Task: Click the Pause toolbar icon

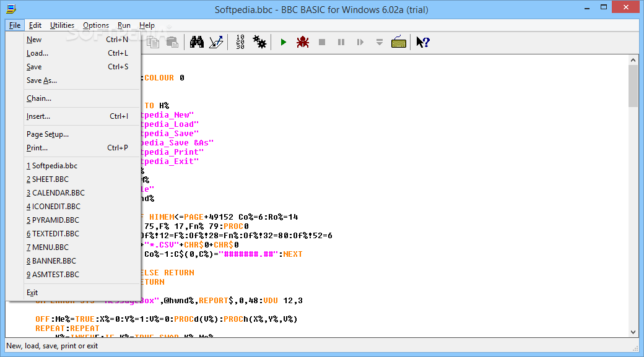Action: coord(341,42)
